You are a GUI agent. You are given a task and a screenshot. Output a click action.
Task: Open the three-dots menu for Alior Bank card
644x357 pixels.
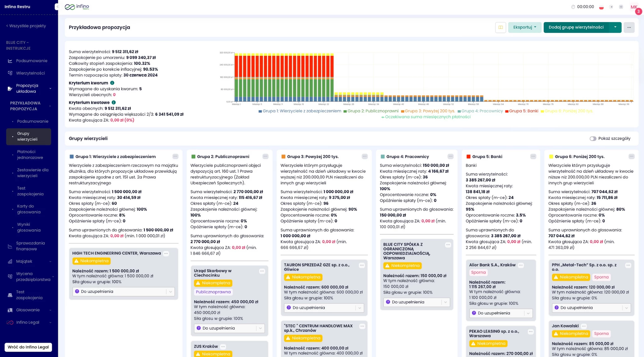[521, 265]
